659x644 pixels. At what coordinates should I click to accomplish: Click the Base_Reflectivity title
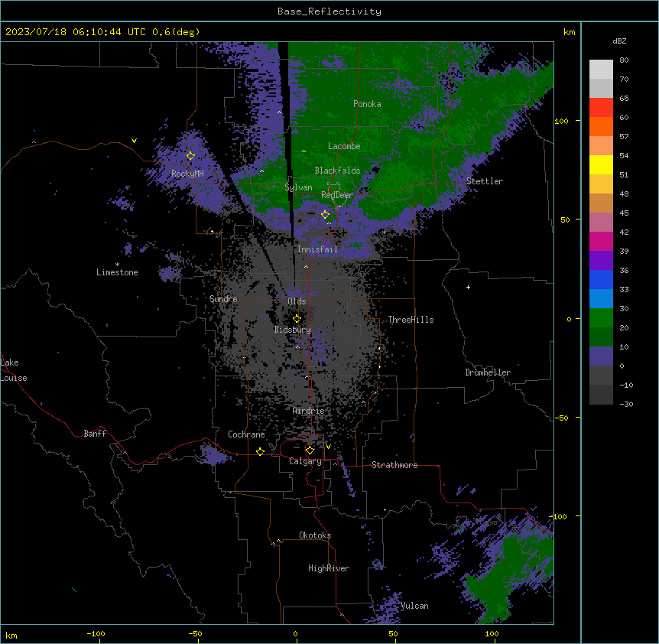pos(329,11)
